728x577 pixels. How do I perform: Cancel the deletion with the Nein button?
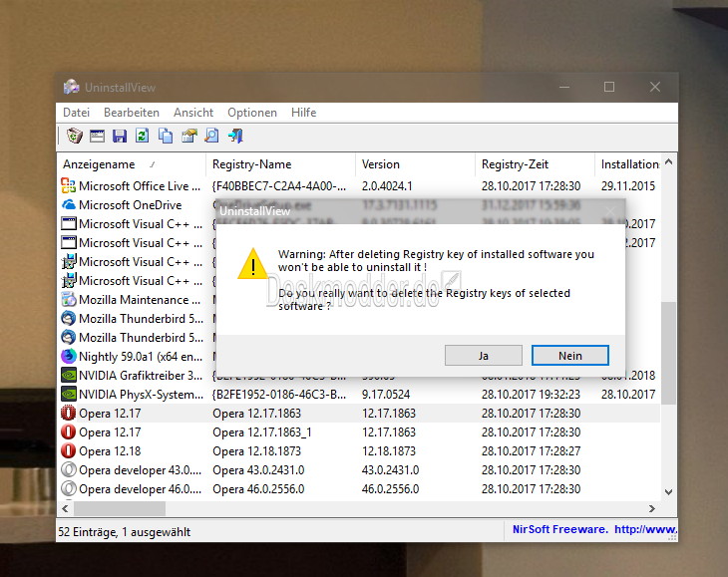tap(570, 356)
